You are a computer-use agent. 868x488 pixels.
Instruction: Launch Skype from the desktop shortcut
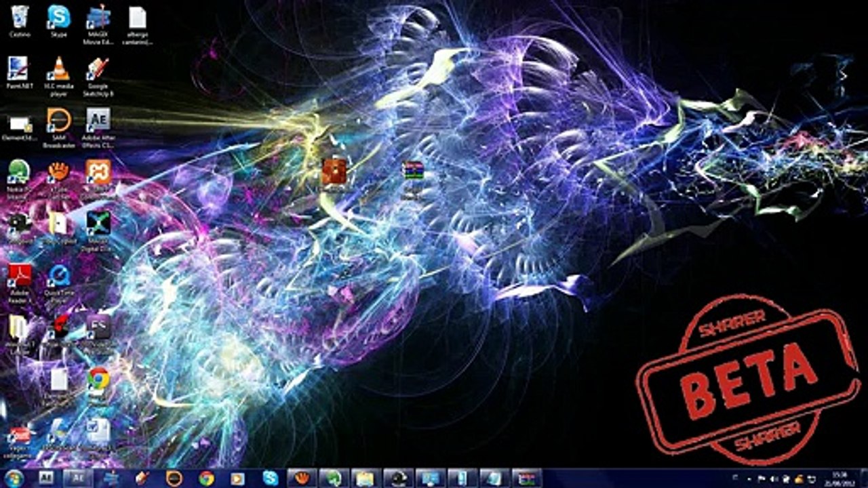click(59, 20)
